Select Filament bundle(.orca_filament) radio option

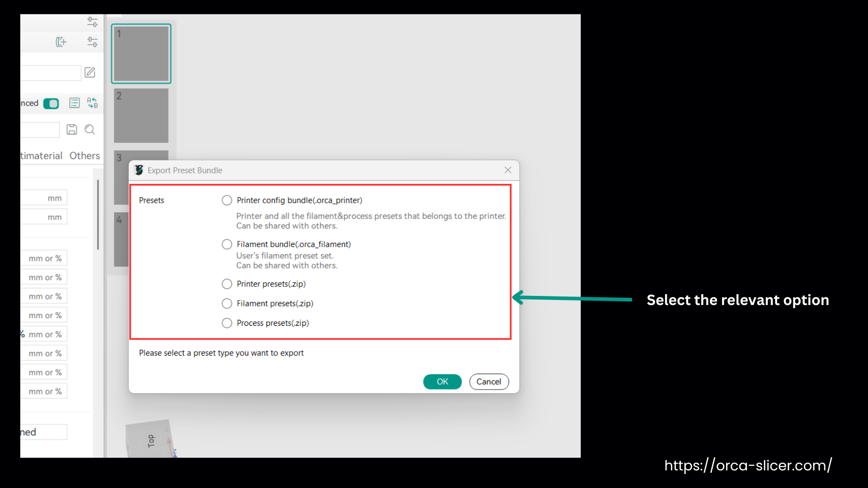(x=227, y=244)
